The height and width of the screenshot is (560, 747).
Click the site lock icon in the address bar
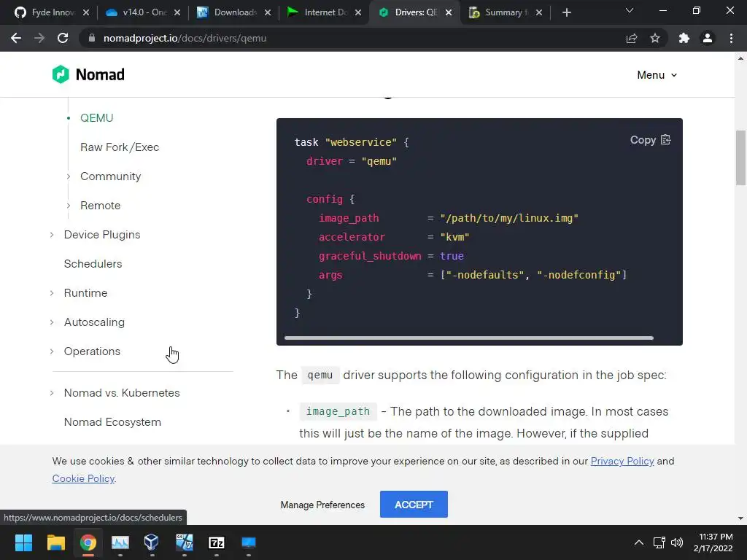coord(92,38)
